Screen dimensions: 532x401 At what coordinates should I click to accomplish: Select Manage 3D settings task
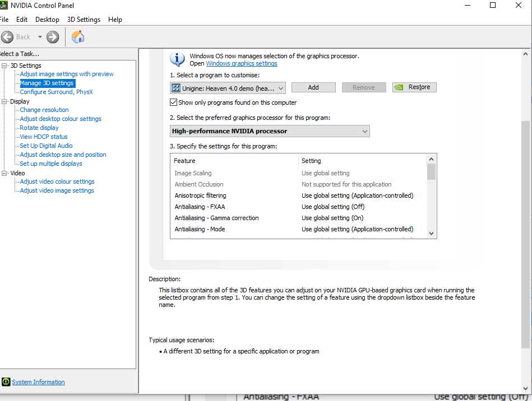(47, 83)
